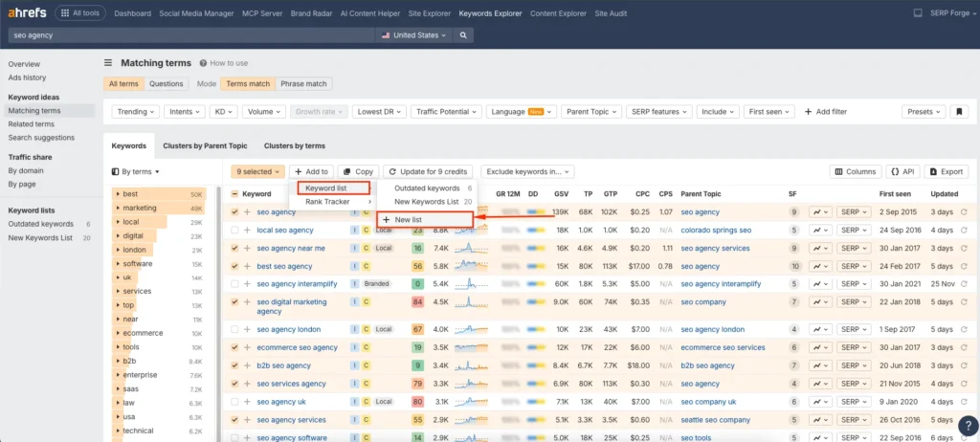Click the How to use help icon

203,63
